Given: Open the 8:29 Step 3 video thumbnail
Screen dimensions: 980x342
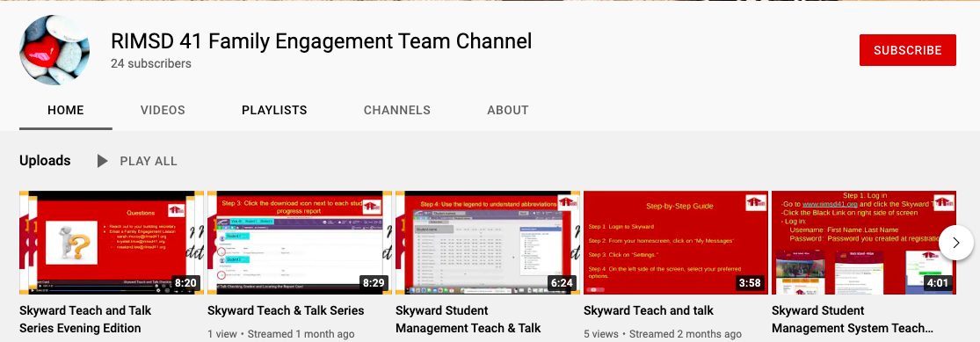Looking at the screenshot, I should coord(300,243).
